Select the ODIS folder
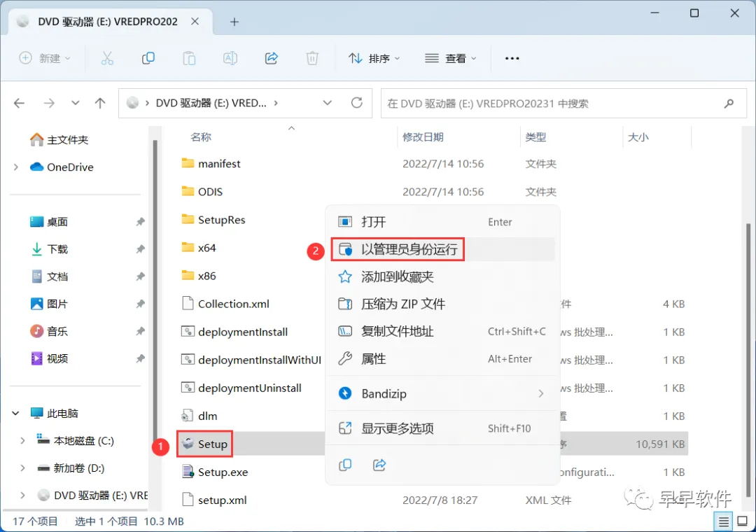 click(x=202, y=192)
